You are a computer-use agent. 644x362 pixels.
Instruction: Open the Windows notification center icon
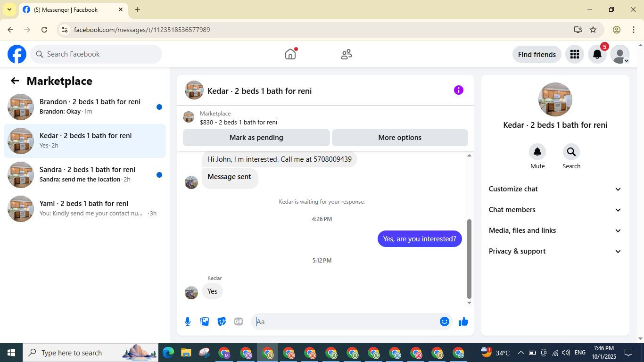tap(628, 353)
